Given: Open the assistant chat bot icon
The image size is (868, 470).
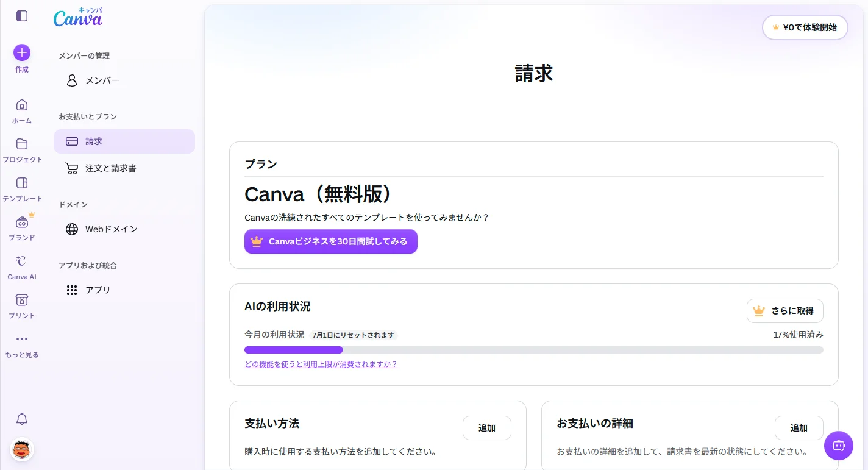Looking at the screenshot, I should coord(839,446).
